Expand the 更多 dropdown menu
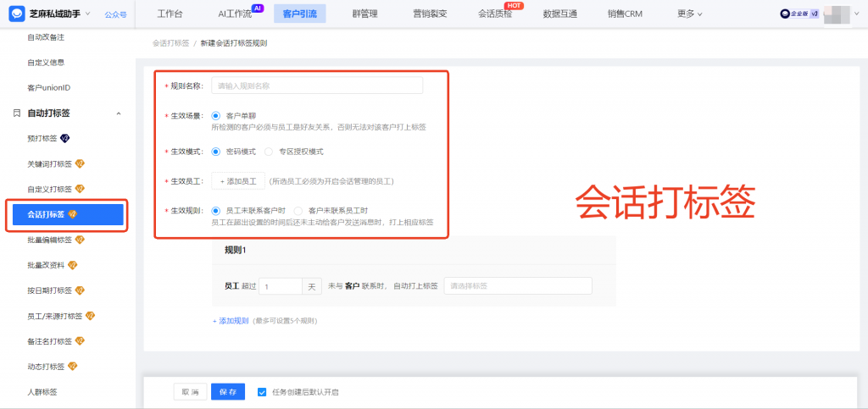The image size is (868, 409). pyautogui.click(x=690, y=14)
